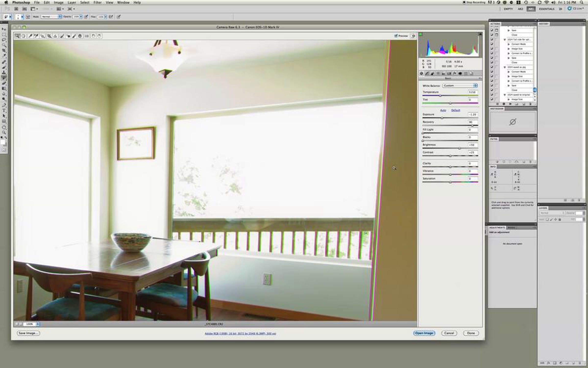Open the Tone Curve panel tab

427,73
